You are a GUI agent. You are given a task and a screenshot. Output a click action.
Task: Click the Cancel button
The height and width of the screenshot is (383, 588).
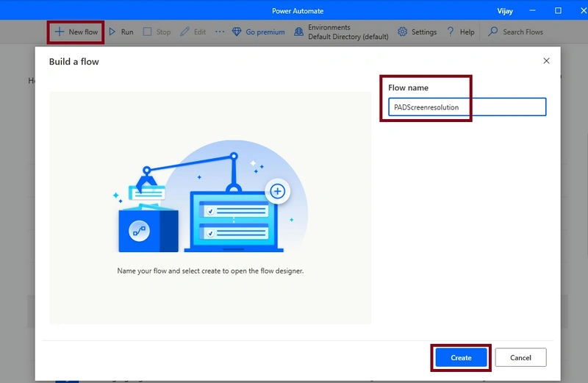point(520,357)
